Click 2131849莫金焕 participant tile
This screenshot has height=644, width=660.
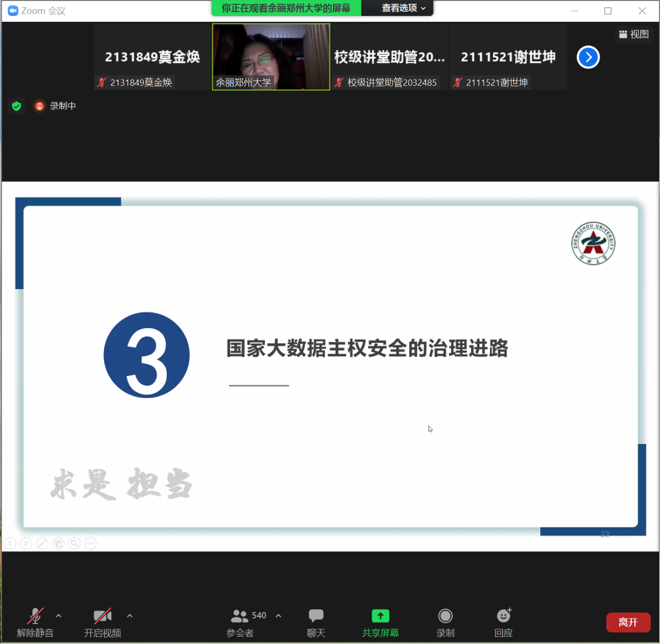coord(152,57)
